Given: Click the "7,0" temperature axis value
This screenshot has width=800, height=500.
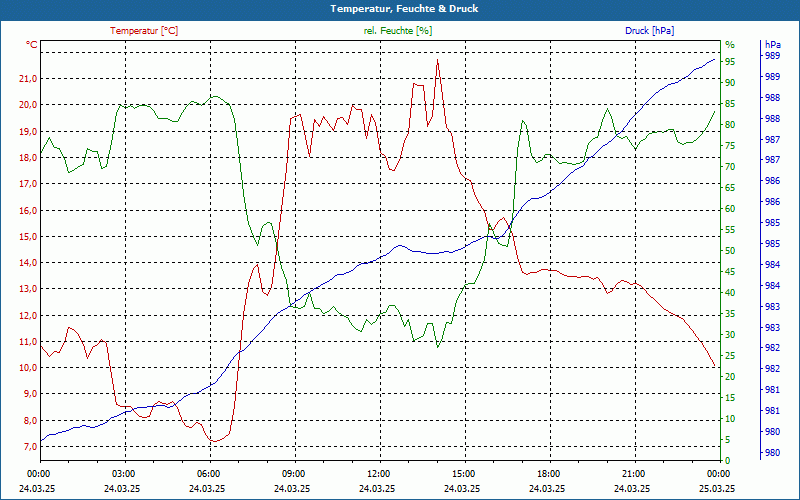Looking at the screenshot, I should (30, 446).
